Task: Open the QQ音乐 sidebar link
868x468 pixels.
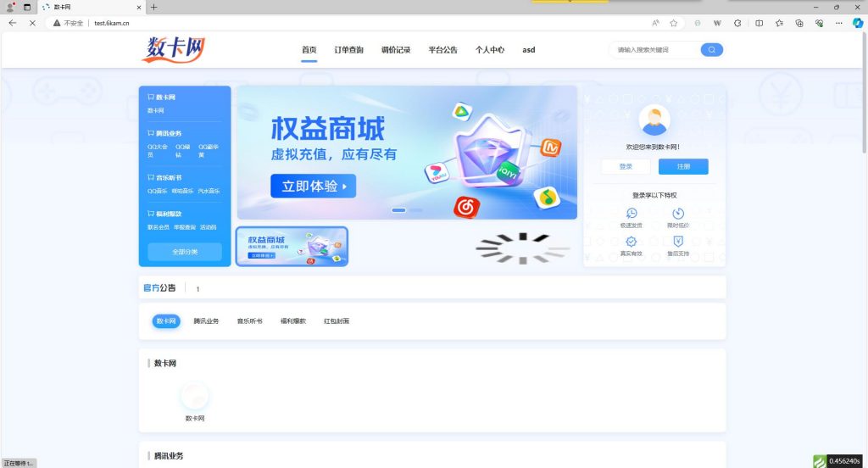Action: point(157,191)
